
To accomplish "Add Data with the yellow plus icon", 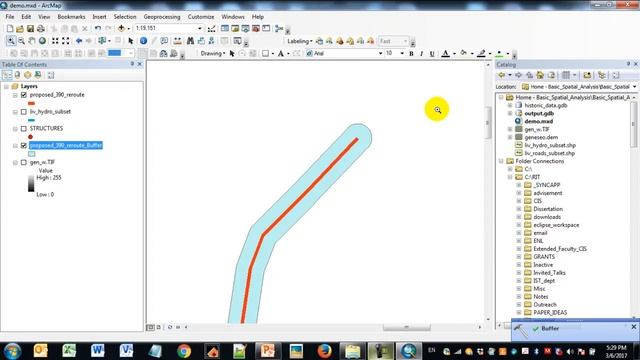I will pyautogui.click(x=121, y=29).
